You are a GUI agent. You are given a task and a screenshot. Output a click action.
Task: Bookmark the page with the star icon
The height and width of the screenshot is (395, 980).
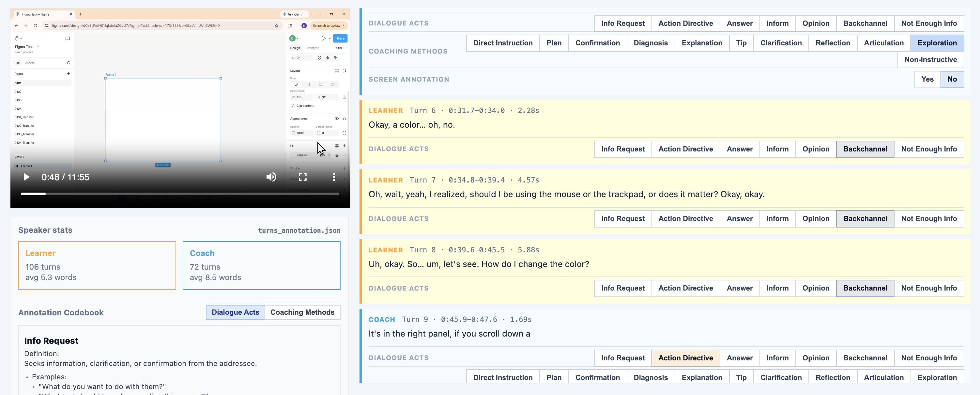[277, 25]
